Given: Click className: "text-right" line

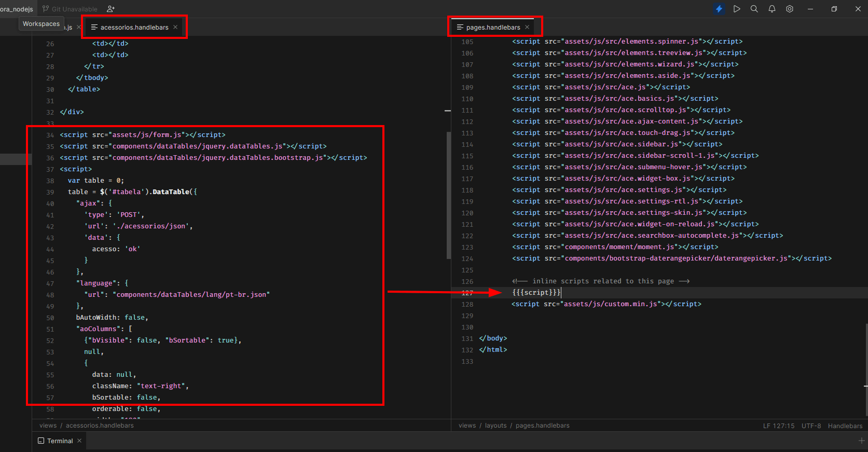Looking at the screenshot, I should tap(141, 386).
